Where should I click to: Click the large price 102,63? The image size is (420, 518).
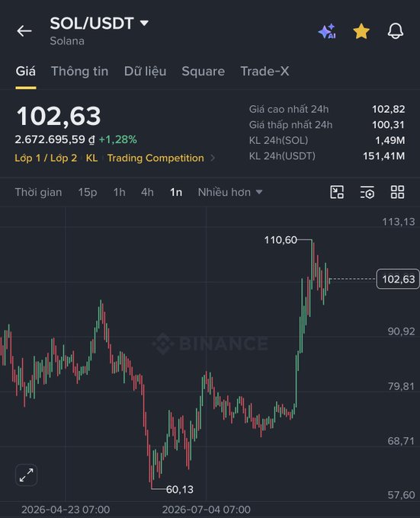59,116
